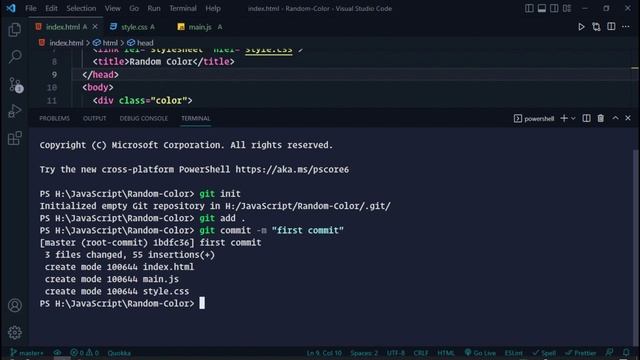Add a new terminal with plus icon

[x=564, y=118]
